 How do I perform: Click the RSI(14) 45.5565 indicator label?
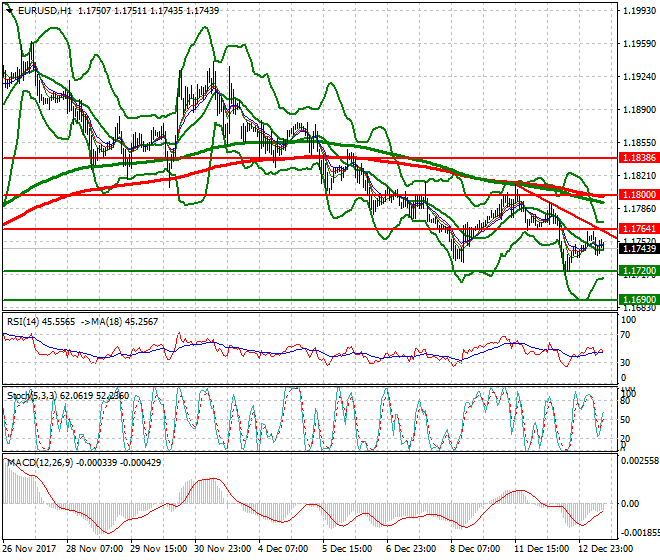click(41, 322)
